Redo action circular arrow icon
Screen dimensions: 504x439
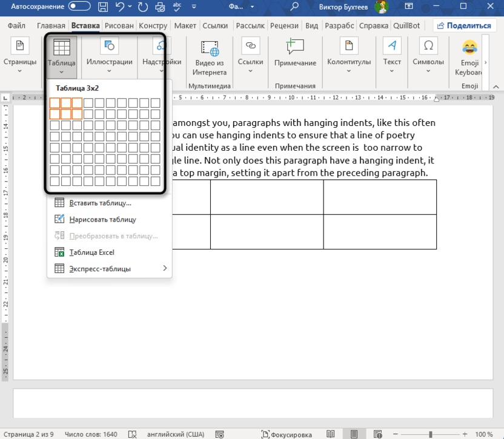point(143,7)
